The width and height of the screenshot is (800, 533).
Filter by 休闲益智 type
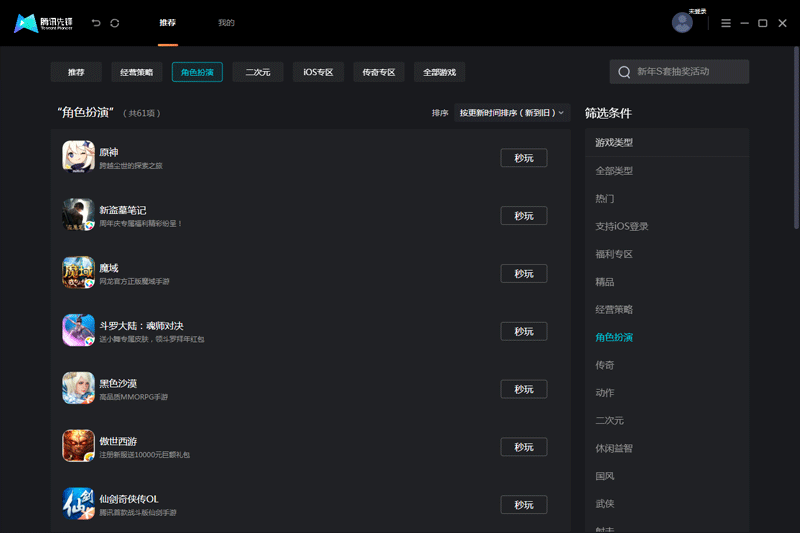pyautogui.click(x=614, y=448)
